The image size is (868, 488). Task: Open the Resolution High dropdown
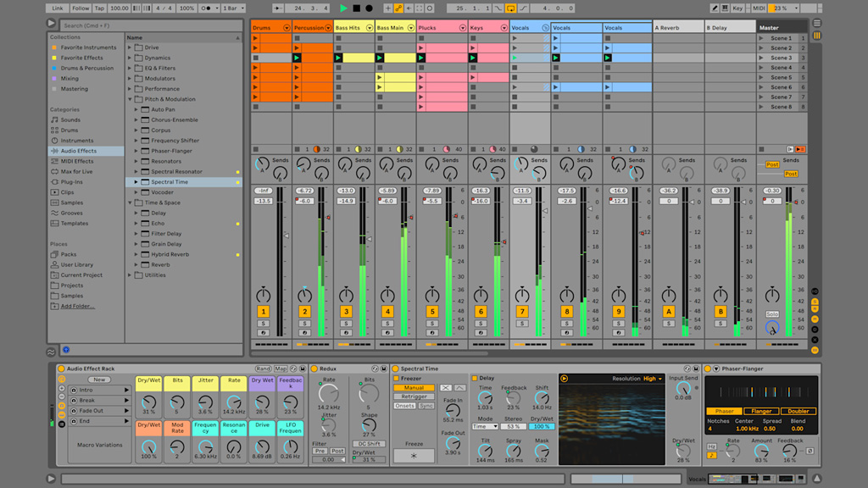click(652, 379)
